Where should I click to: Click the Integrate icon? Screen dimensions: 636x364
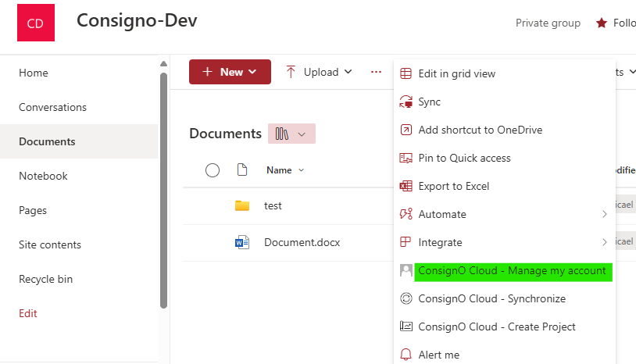pos(406,242)
